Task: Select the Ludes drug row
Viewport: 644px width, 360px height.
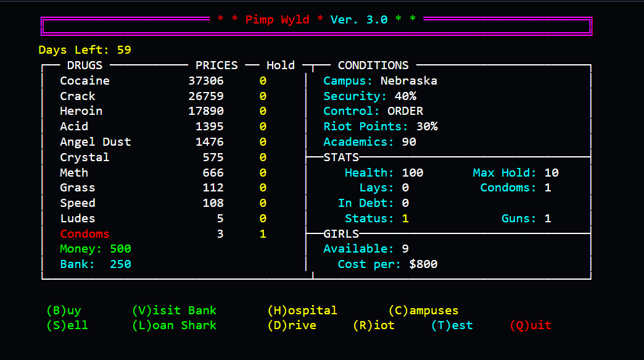Action: (x=163, y=219)
